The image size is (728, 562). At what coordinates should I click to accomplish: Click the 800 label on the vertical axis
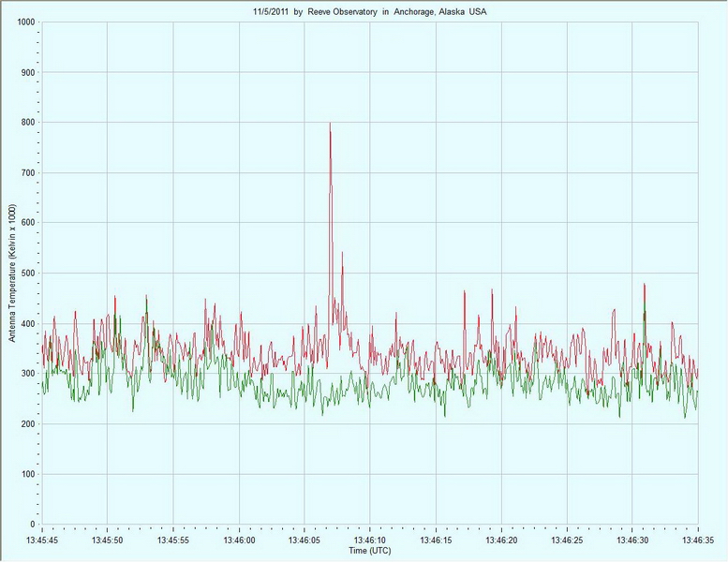point(28,123)
